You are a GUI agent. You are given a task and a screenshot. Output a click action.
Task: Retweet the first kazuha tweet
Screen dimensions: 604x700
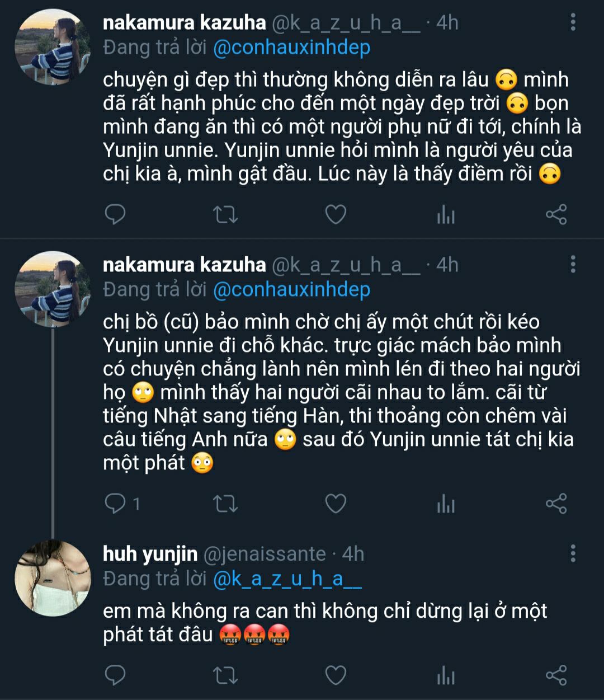pyautogui.click(x=226, y=215)
